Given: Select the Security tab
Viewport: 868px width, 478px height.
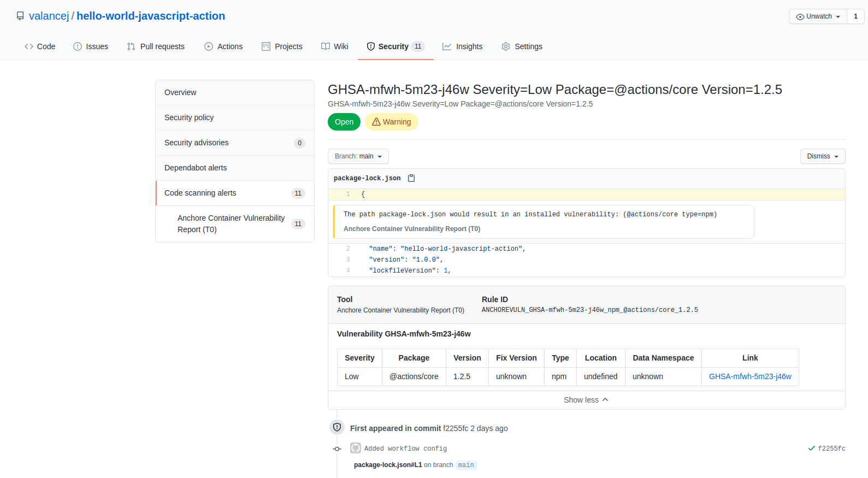Looking at the screenshot, I should 395,46.
